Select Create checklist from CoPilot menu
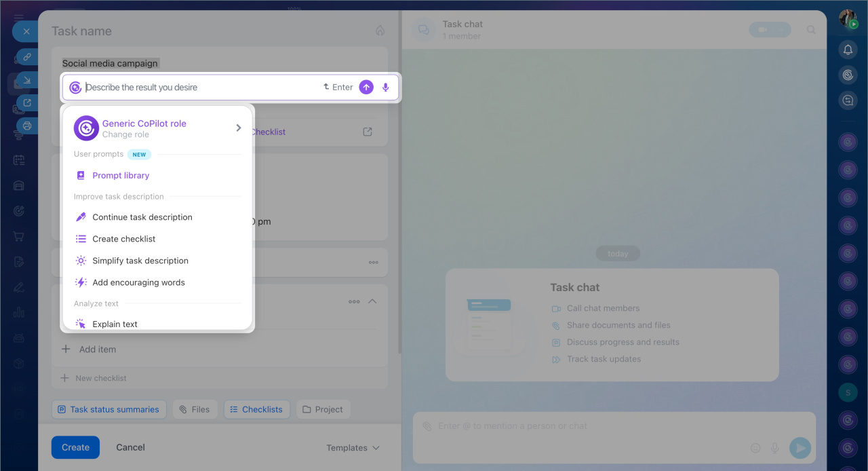Viewport: 868px width, 471px height. click(124, 239)
